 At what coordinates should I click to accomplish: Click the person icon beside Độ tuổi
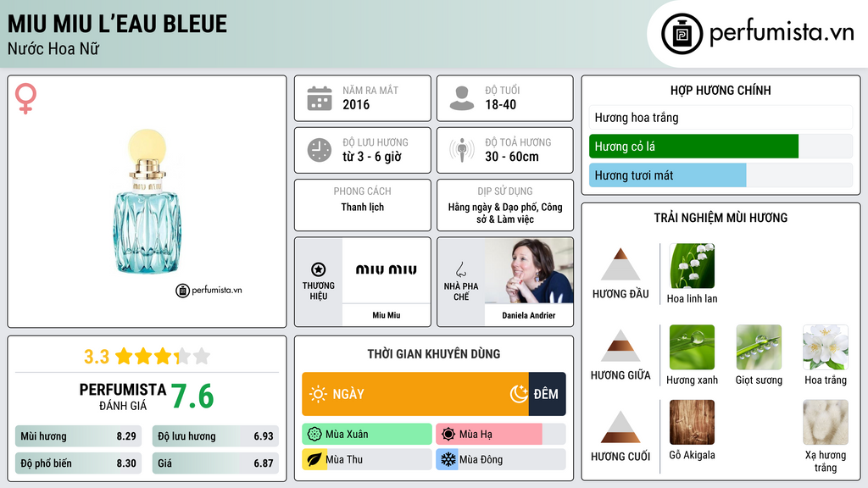(462, 98)
